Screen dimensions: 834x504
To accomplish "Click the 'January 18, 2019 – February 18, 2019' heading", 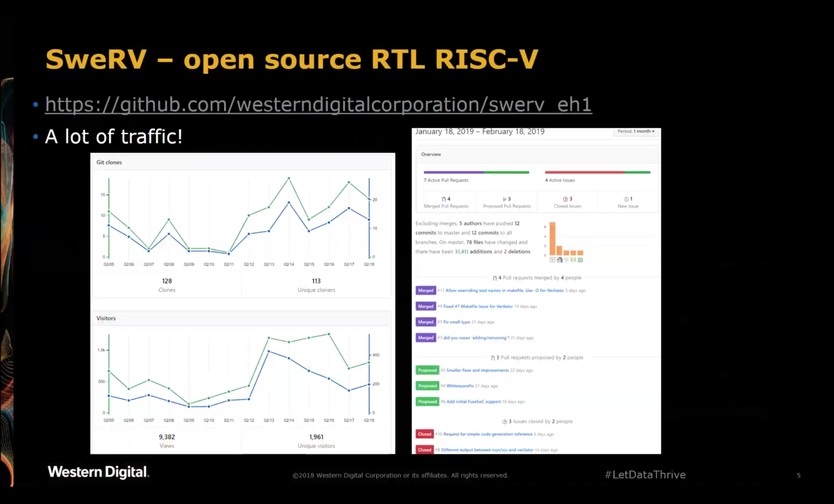I will click(480, 132).
